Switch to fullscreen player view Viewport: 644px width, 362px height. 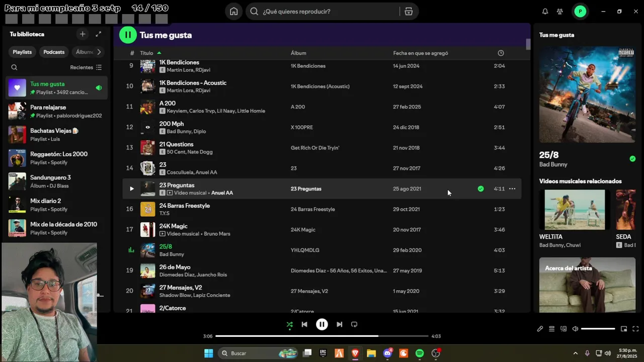(635, 329)
